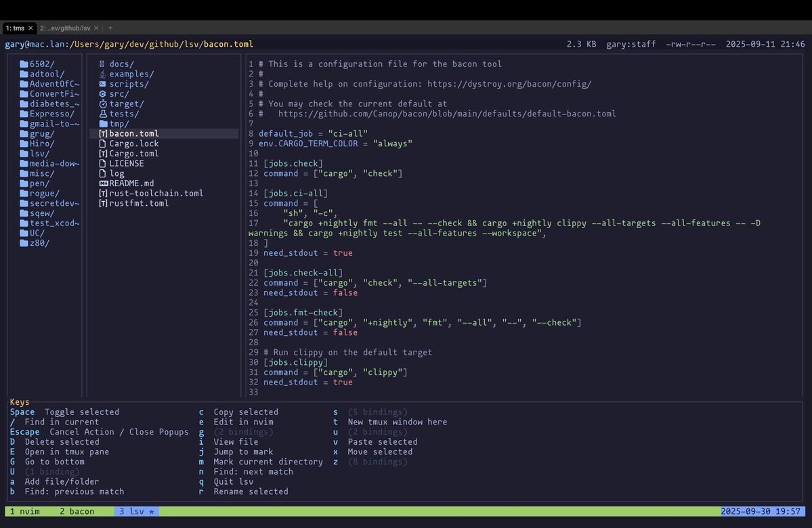
Task: Click the dystroy.org bacon config URL
Action: pyautogui.click(x=509, y=84)
